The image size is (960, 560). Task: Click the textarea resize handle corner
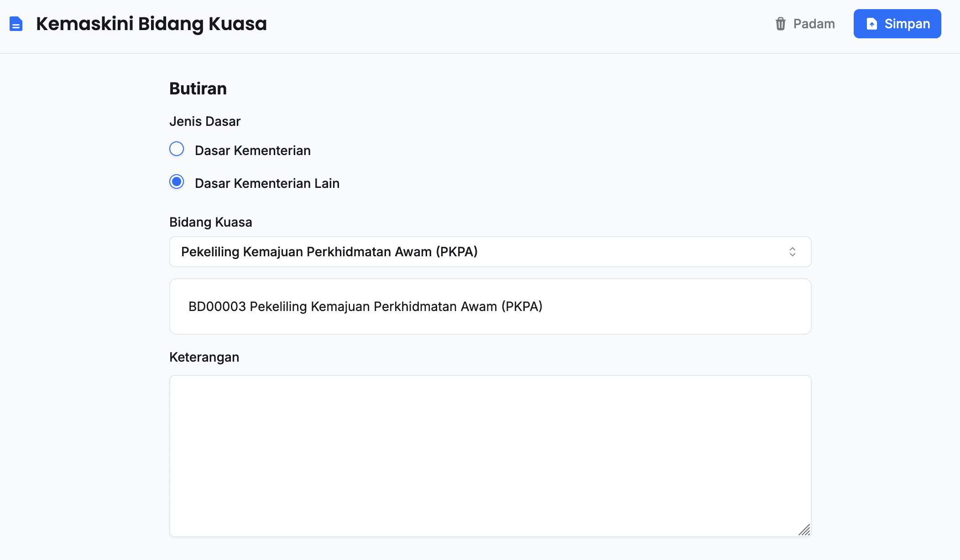tap(805, 530)
